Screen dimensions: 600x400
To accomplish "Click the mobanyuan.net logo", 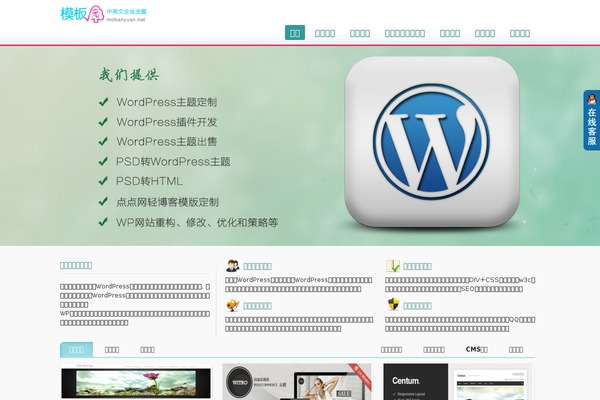I will pos(103,14).
